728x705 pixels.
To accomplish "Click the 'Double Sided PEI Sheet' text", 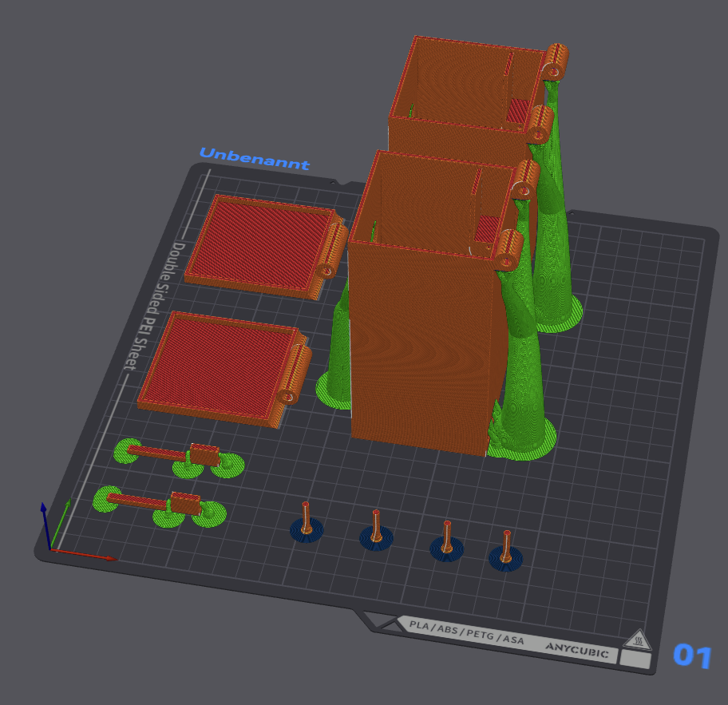I will coord(152,305).
